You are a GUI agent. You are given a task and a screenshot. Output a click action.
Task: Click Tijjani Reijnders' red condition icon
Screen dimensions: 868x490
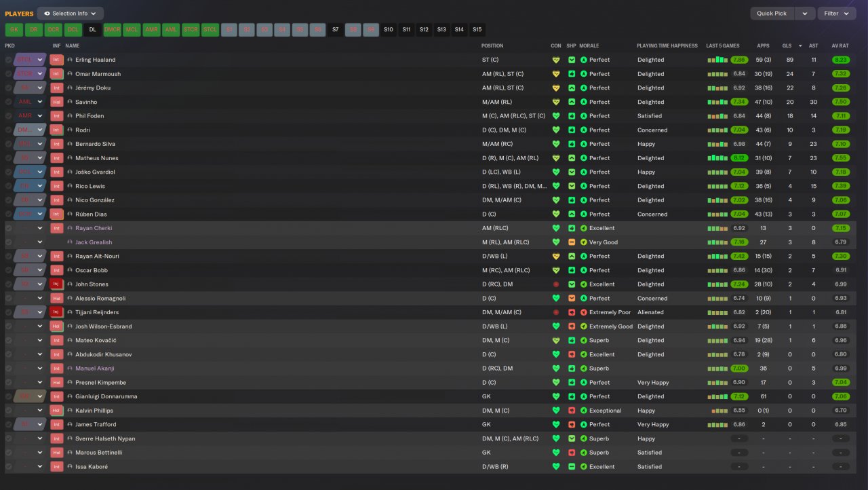click(x=556, y=312)
